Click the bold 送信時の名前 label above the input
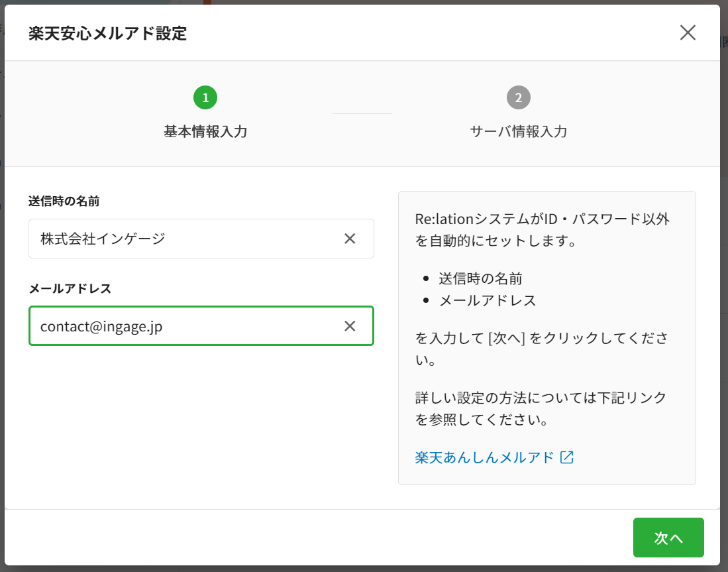 (64, 201)
